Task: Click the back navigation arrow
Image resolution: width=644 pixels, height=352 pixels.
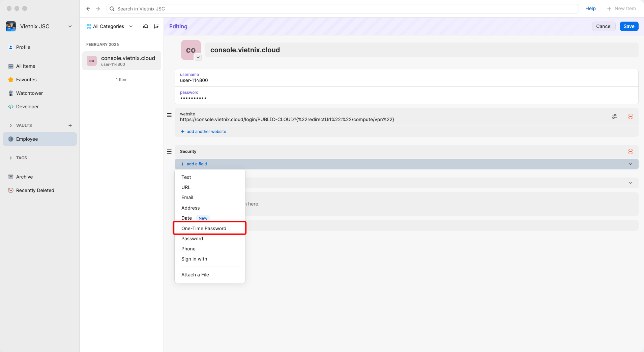Action: pos(88,8)
